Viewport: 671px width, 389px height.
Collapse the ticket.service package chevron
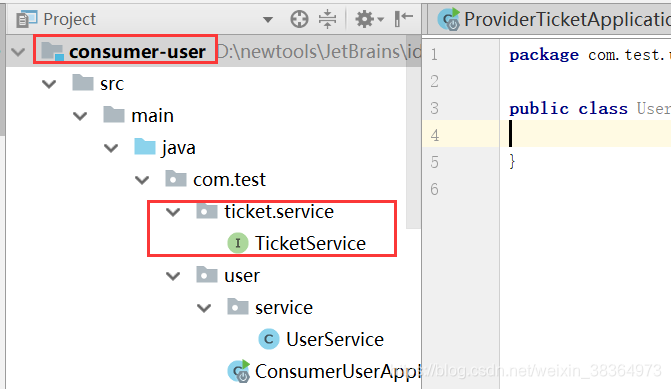pyautogui.click(x=173, y=212)
